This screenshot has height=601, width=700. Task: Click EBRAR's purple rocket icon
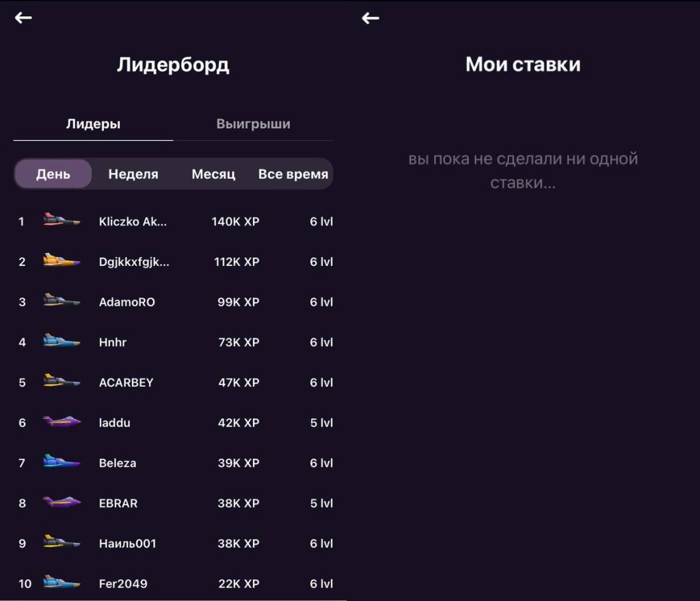[62, 503]
